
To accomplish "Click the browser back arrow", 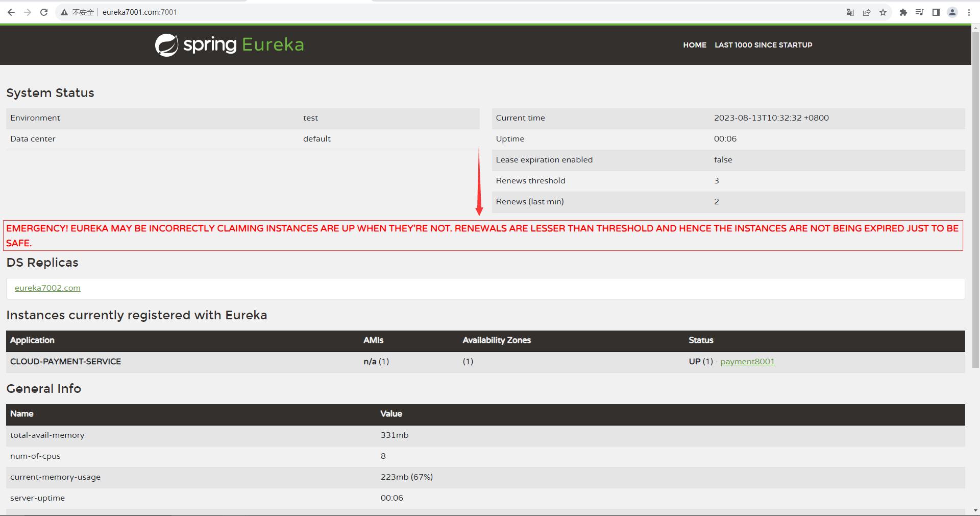I will pos(11,12).
